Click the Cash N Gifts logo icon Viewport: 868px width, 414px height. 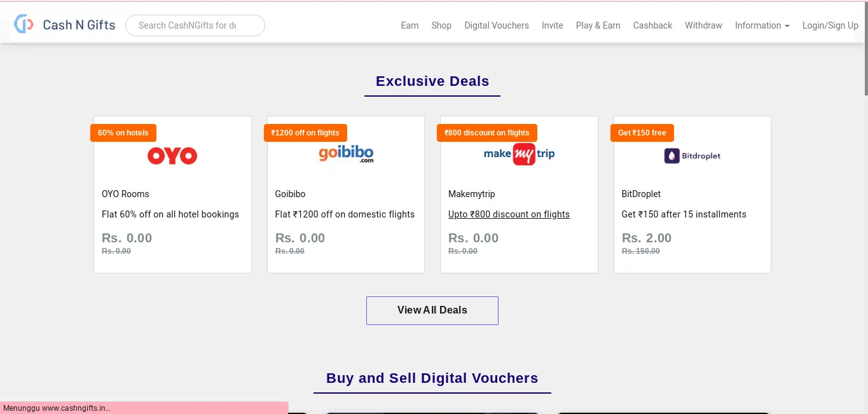tap(24, 25)
